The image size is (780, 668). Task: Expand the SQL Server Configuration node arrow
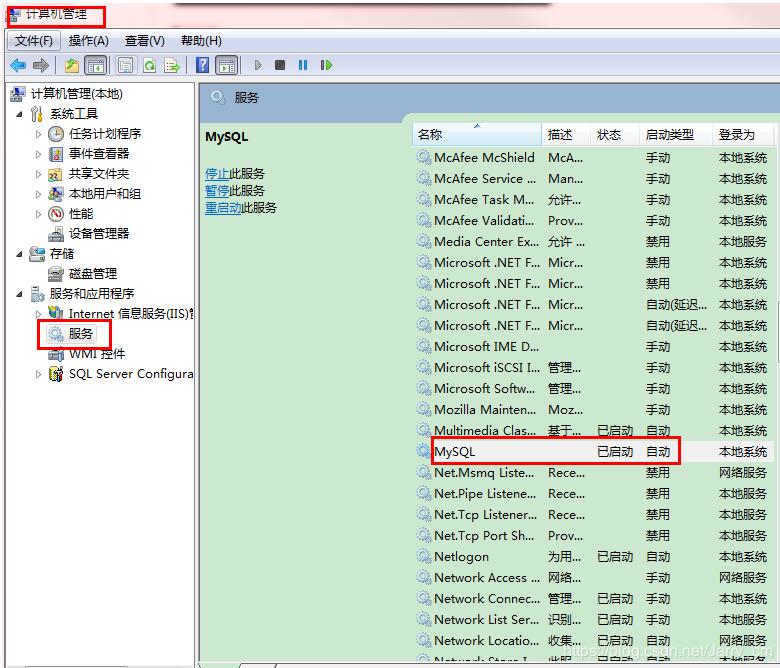38,374
